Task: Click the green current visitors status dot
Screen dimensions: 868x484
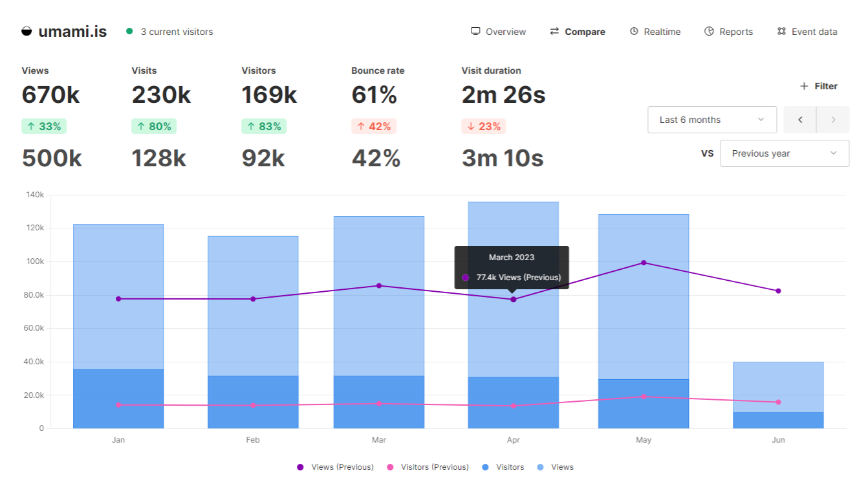Action: pos(129,31)
